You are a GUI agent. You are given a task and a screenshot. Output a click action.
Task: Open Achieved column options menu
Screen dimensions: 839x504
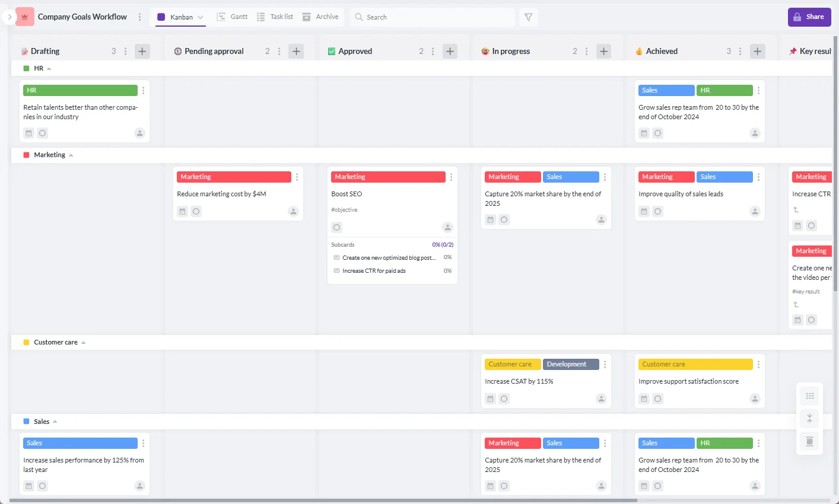pos(740,51)
